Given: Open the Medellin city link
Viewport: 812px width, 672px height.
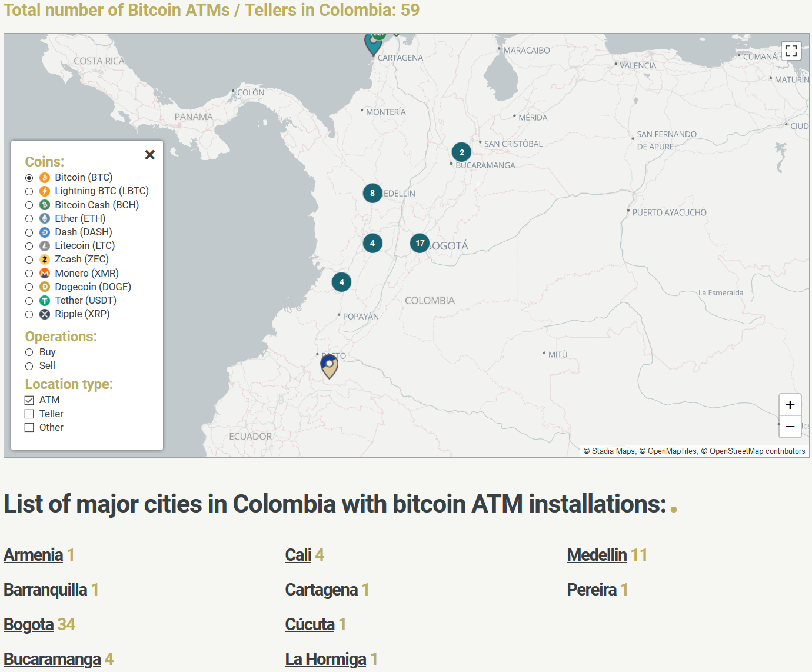Looking at the screenshot, I should click(x=597, y=555).
